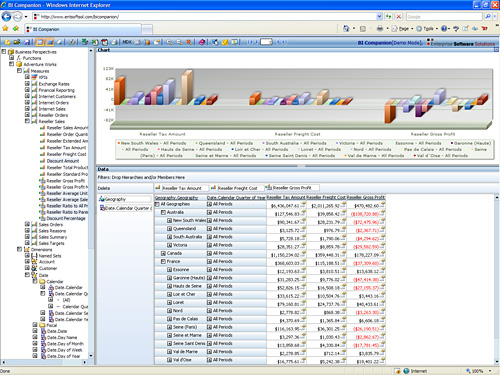Click the yellow coins toolbar icon

tap(225, 42)
